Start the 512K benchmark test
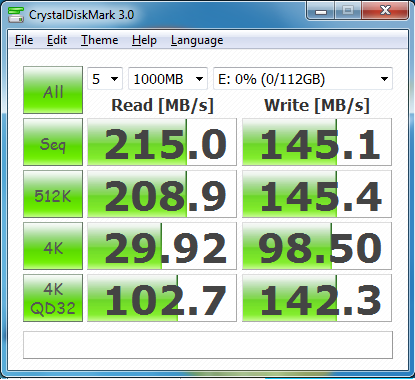 (53, 194)
